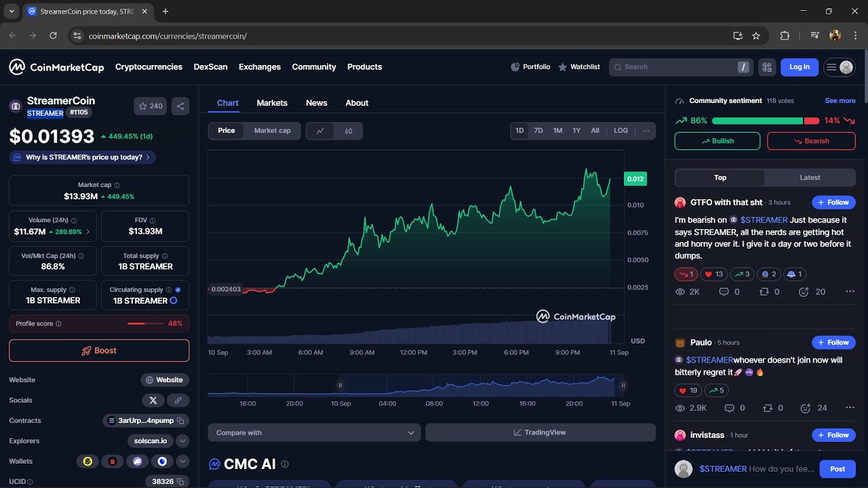Screen dimensions: 868x488
Task: Open Chrome tab search dropdown
Action: (12, 12)
